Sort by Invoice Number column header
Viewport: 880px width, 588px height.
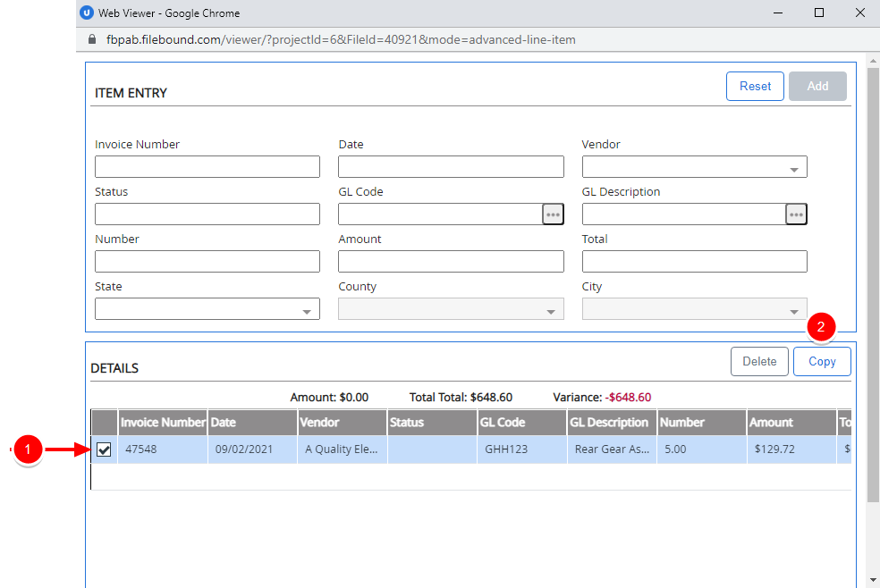(163, 423)
